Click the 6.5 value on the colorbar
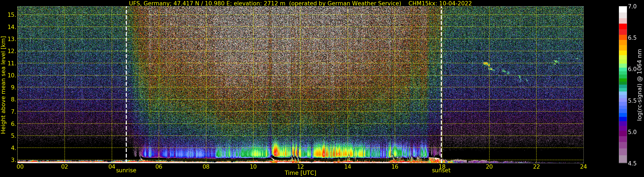This screenshot has height=177, width=644. tap(632, 38)
